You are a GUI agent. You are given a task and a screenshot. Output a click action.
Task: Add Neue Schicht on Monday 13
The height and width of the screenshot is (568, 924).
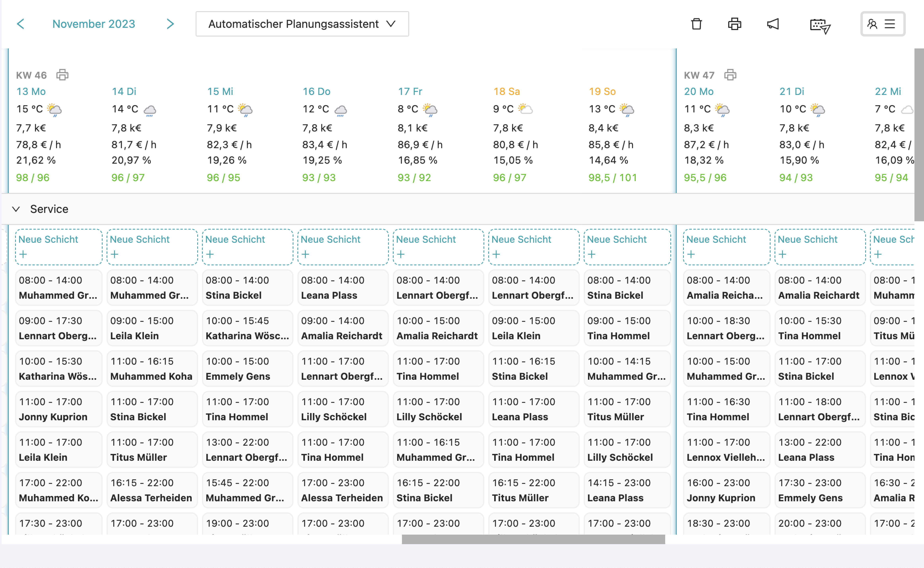58,247
